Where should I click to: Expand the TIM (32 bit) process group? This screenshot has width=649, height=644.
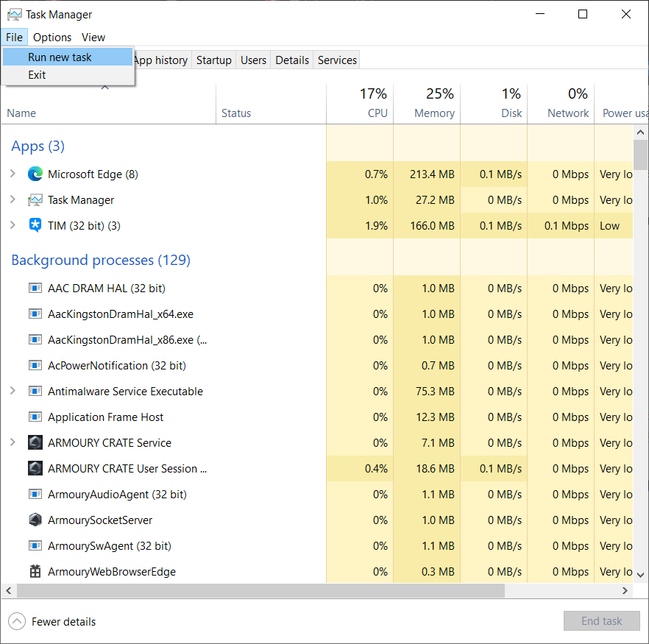13,225
